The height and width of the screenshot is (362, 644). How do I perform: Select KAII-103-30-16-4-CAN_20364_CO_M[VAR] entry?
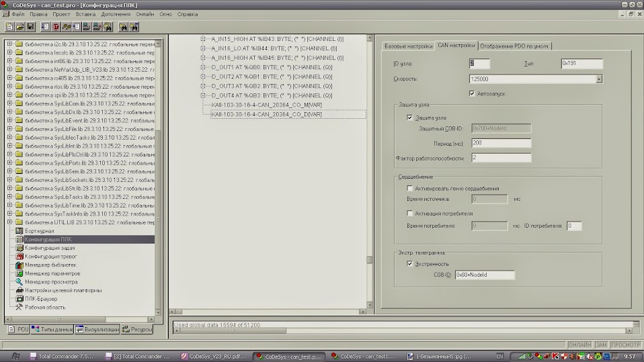click(x=267, y=105)
